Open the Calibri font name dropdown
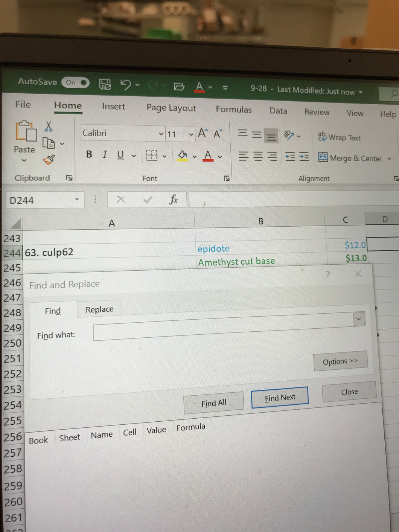399x532 pixels. pyautogui.click(x=161, y=134)
